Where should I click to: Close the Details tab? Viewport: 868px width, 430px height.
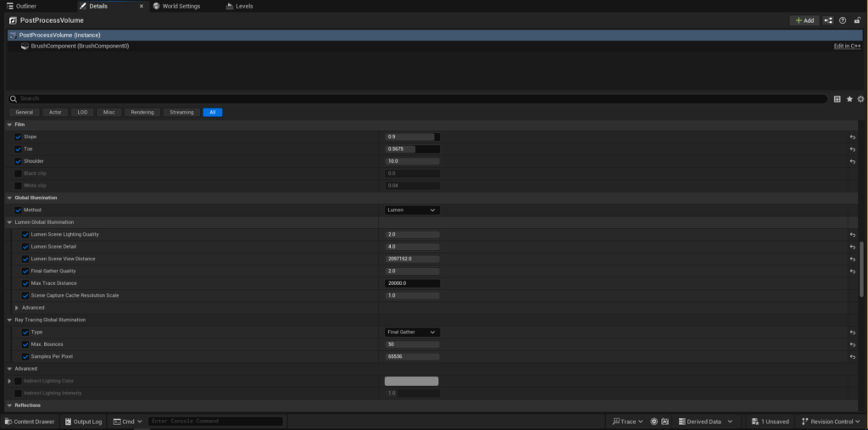click(x=142, y=6)
